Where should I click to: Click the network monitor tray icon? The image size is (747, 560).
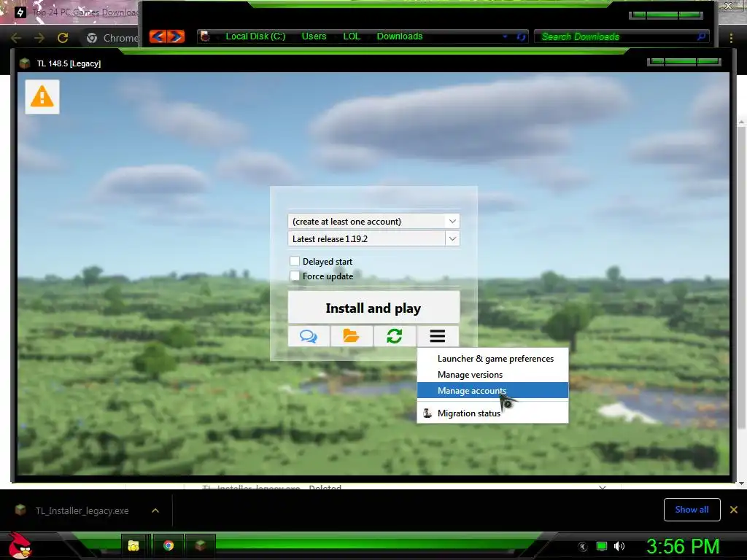point(602,546)
